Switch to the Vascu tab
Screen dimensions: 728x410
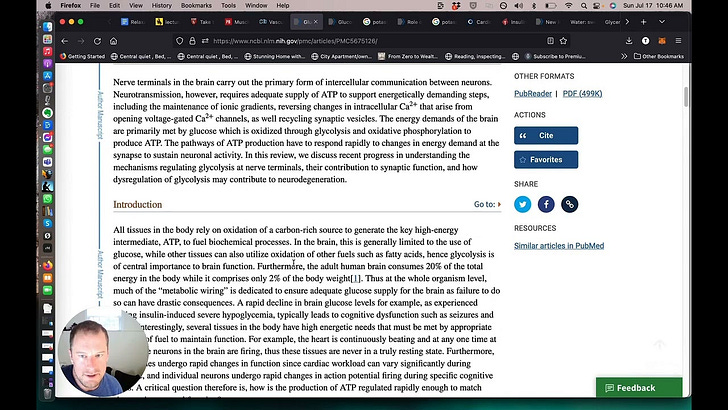tap(271, 22)
